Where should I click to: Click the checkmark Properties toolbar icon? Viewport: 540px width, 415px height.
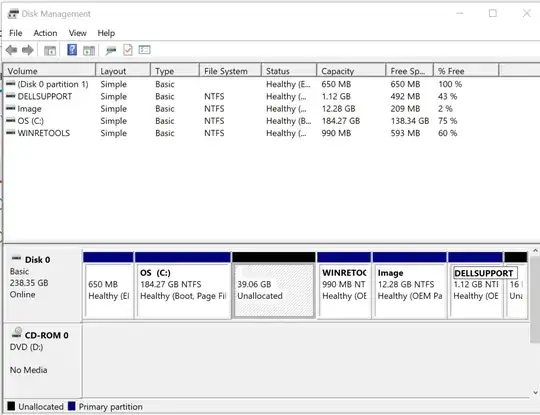128,50
